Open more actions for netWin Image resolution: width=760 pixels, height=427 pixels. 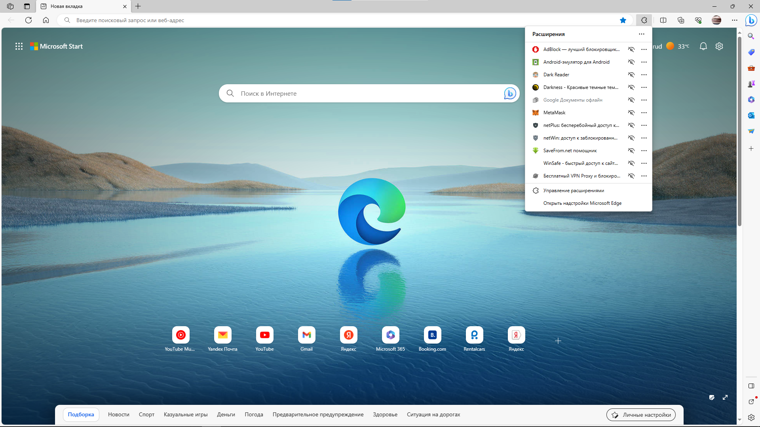[x=644, y=138]
